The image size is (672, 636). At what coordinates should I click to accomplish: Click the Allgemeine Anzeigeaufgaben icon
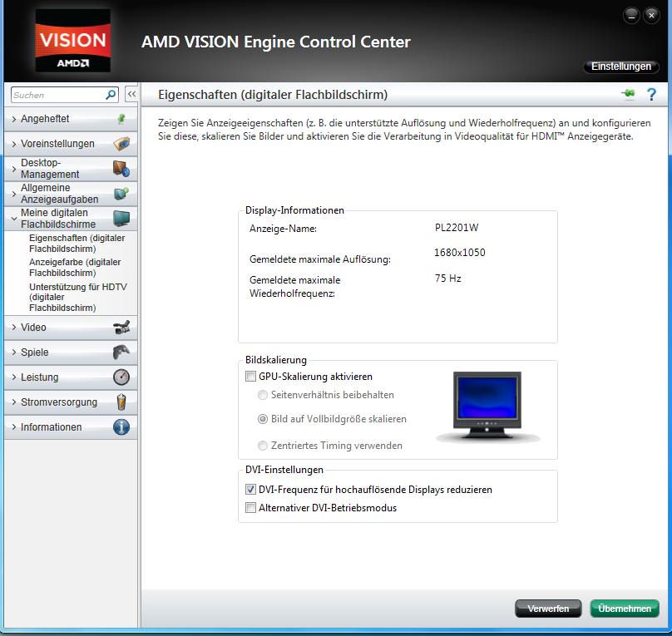(121, 194)
